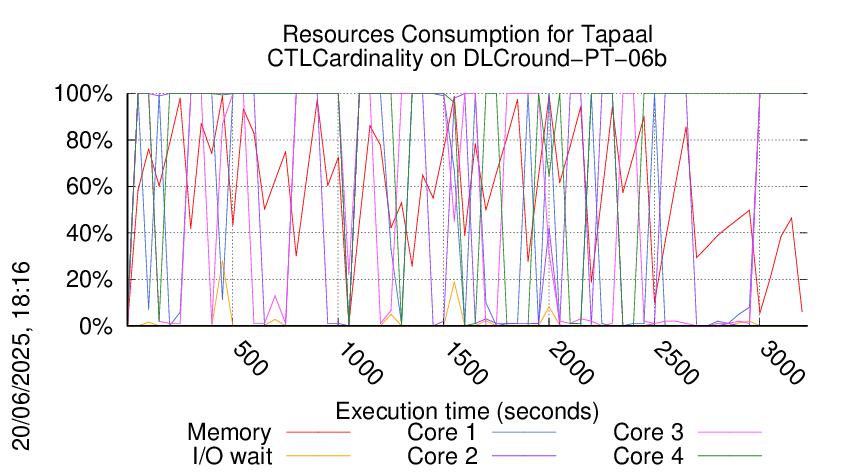Screen dimensions: 850x475
Task: Click the 1500 x-axis tick label
Action: (x=466, y=364)
